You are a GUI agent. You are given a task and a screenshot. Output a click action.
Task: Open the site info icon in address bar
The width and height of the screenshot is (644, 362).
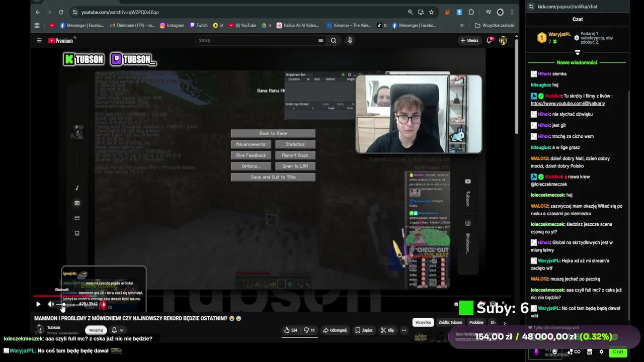tap(75, 12)
